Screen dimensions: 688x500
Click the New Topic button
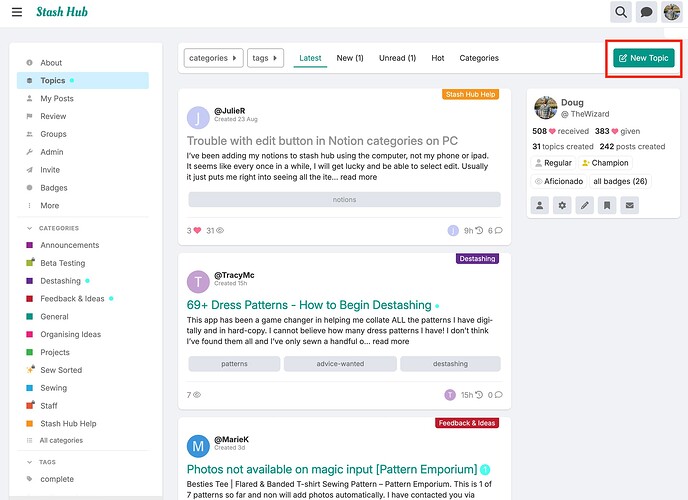(x=644, y=58)
